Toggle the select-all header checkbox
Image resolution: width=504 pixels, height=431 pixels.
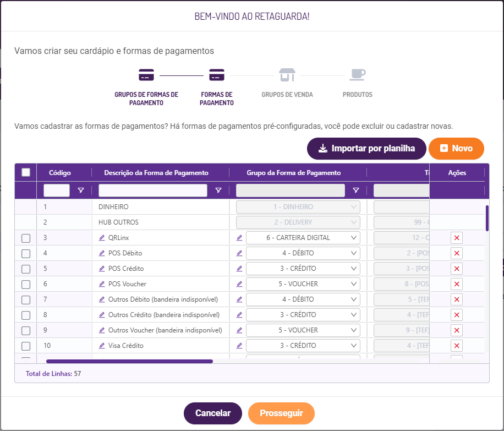point(26,172)
